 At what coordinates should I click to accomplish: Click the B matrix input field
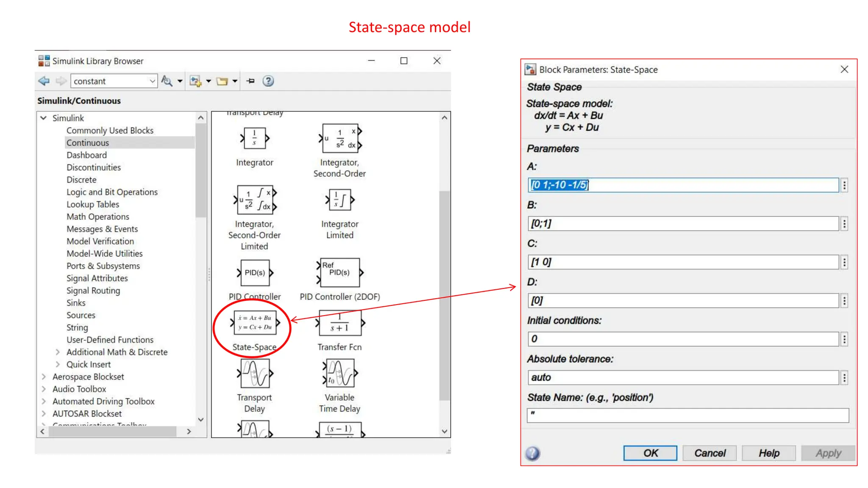(683, 224)
